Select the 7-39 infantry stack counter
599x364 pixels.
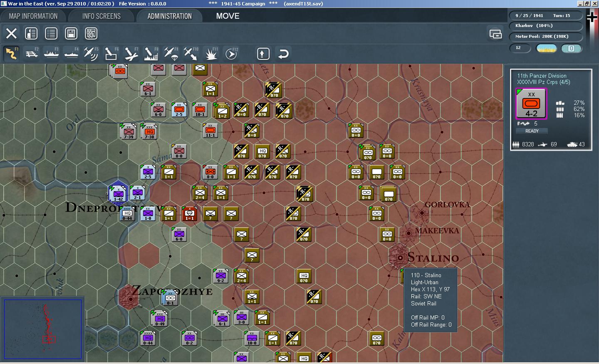click(128, 132)
